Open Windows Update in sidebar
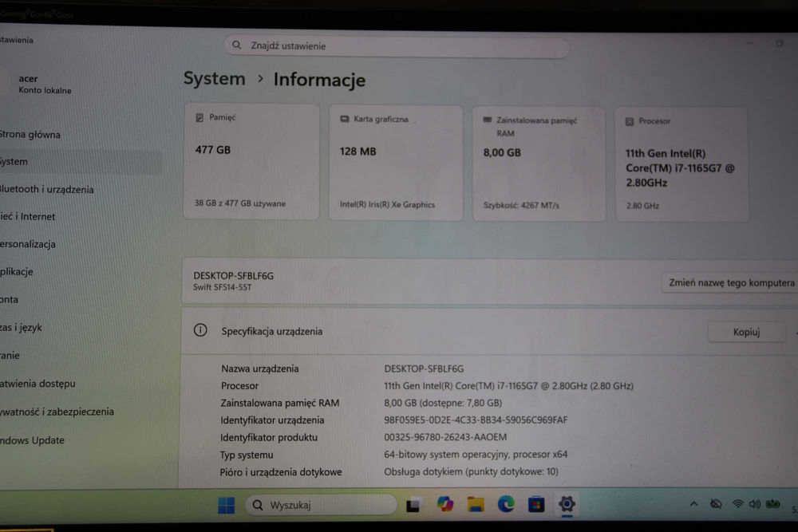The width and height of the screenshot is (798, 532). [32, 440]
